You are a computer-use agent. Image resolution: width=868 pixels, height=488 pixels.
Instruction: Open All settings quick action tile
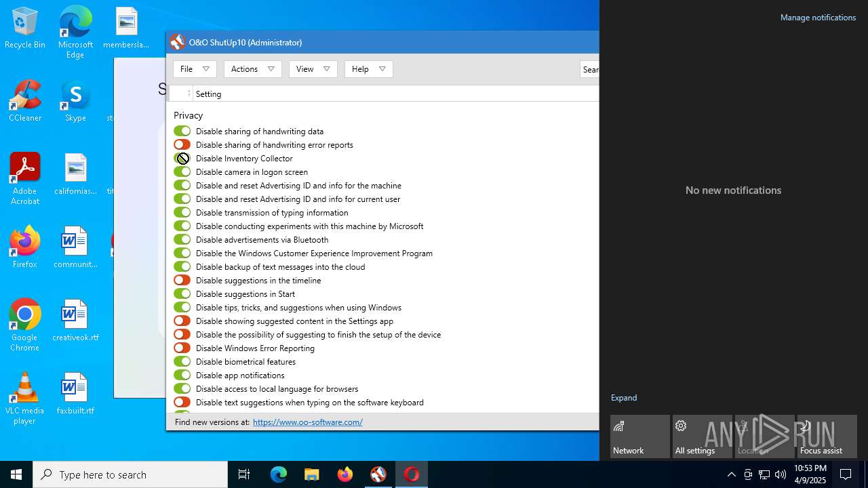pyautogui.click(x=703, y=436)
